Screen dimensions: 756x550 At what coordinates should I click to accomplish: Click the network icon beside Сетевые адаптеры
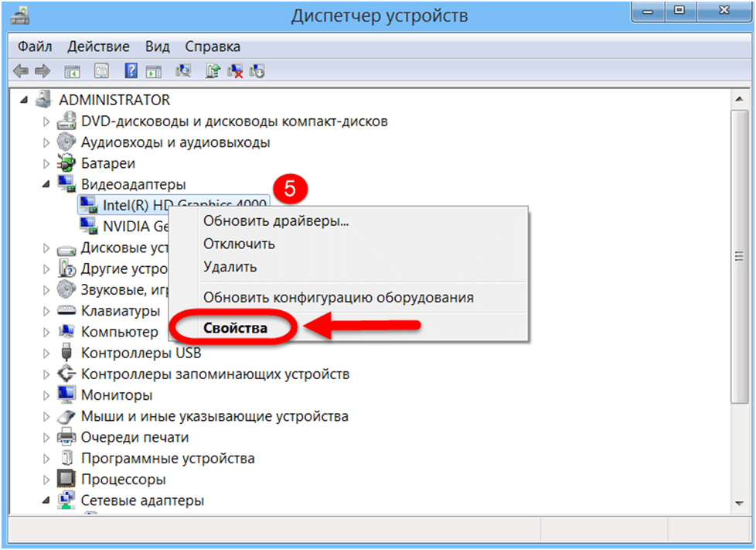coord(66,500)
